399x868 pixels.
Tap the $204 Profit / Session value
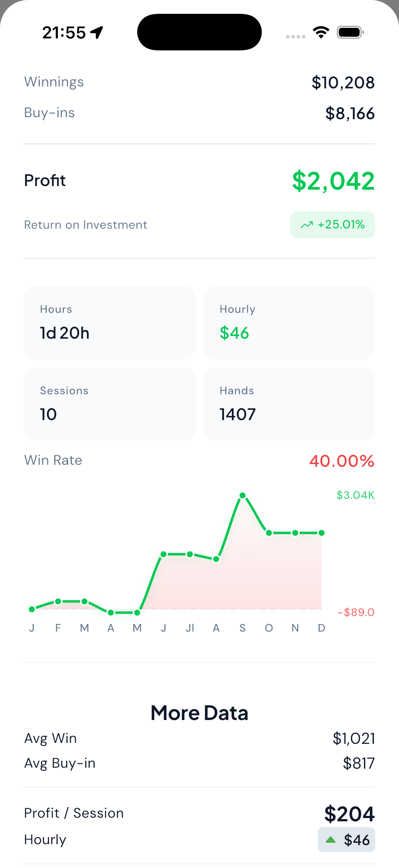(x=349, y=814)
